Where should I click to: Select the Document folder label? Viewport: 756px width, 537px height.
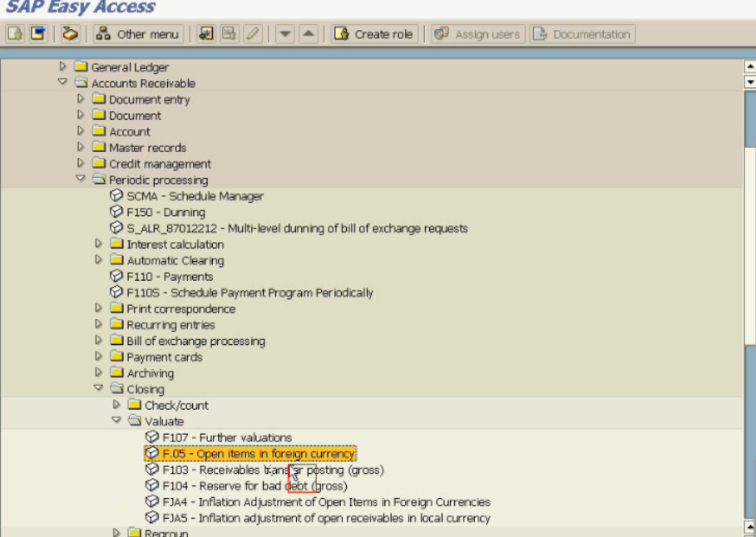pos(135,116)
